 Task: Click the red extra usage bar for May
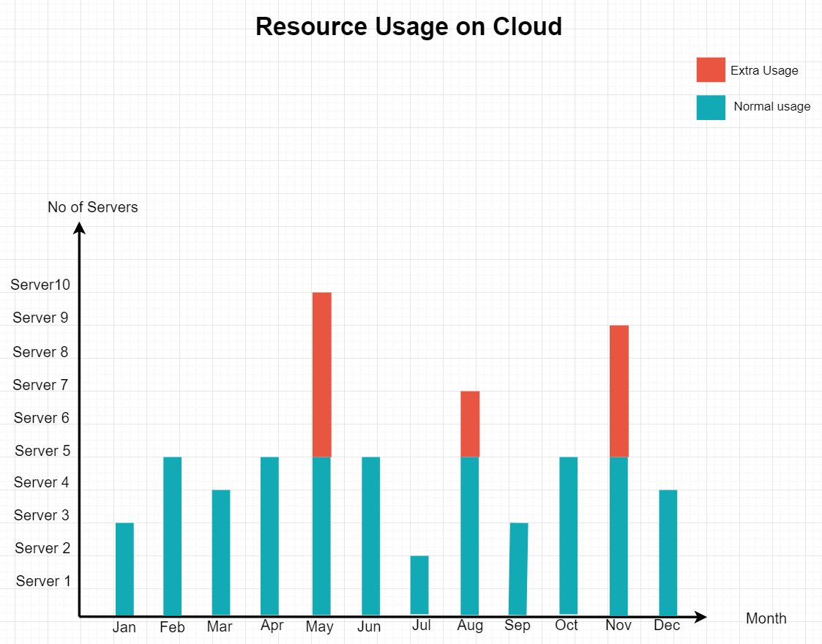point(321,375)
